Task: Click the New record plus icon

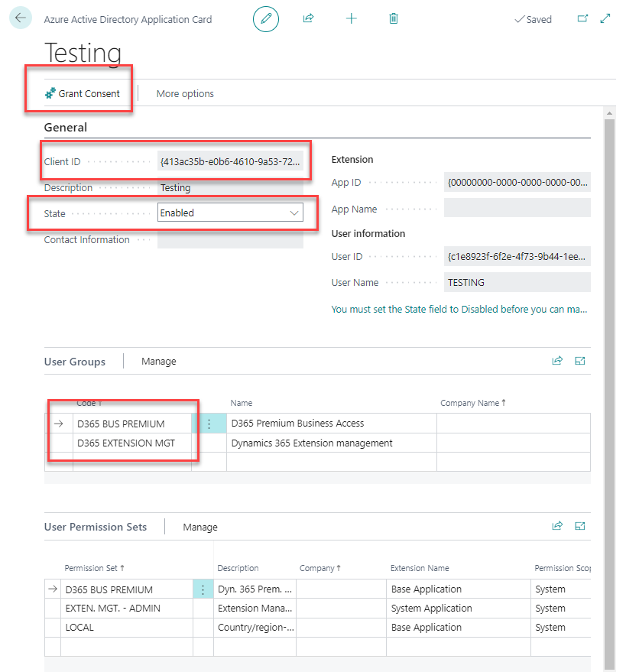Action: (x=351, y=18)
